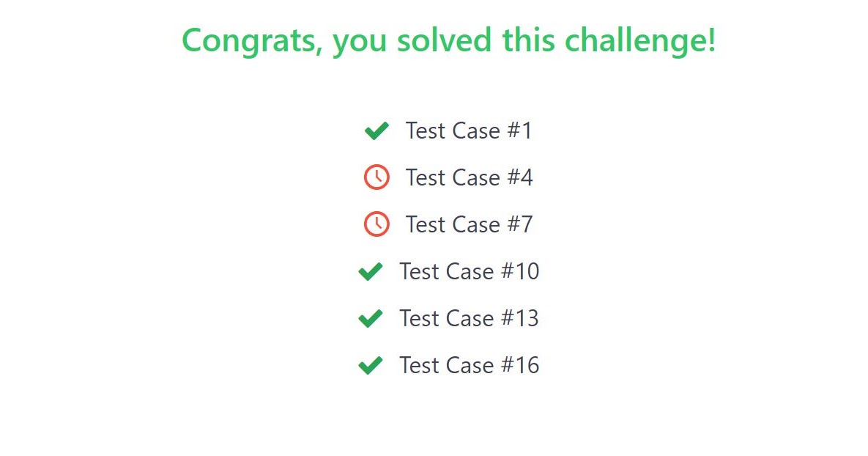Select the Test Case #13 label text
Screen dimensions: 868x456
(x=469, y=319)
